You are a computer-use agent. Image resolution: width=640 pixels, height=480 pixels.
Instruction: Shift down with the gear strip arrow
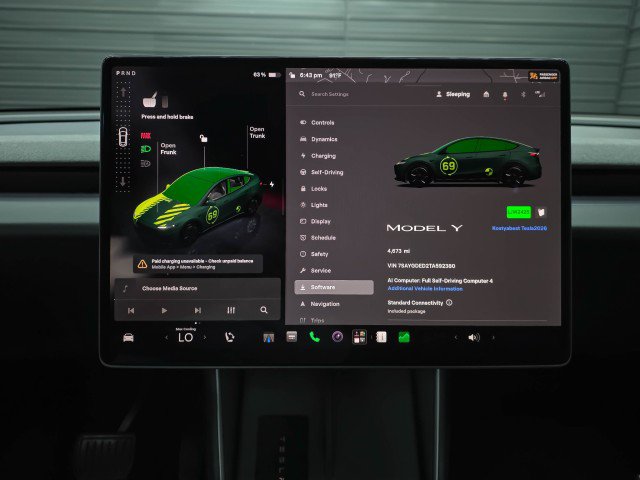pos(123,181)
